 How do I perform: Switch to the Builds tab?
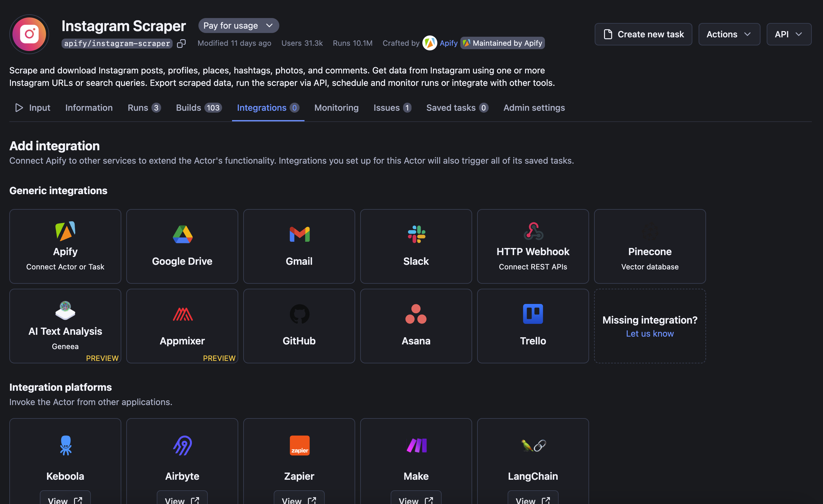(x=199, y=108)
